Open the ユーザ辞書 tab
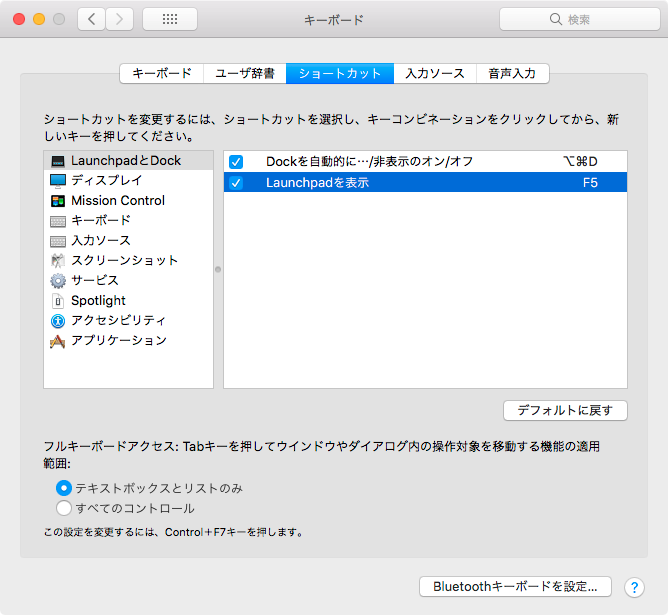Screen dimensions: 668x615 tap(244, 73)
